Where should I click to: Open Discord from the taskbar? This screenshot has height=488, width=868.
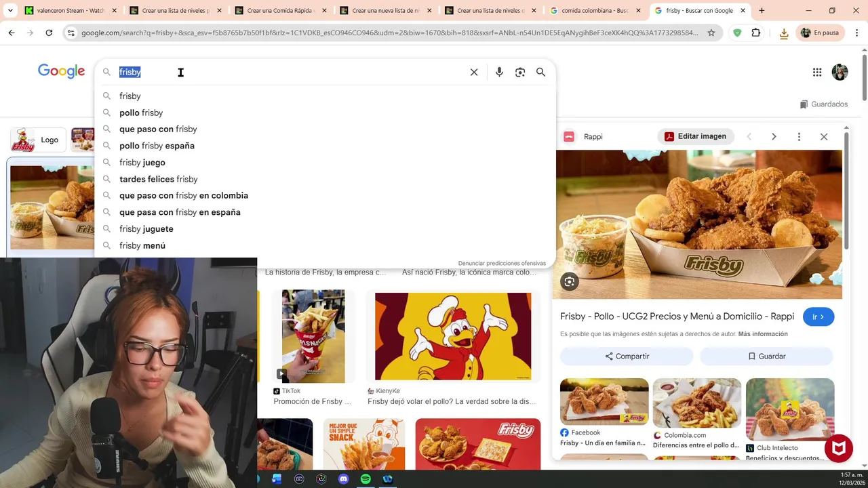point(343,479)
